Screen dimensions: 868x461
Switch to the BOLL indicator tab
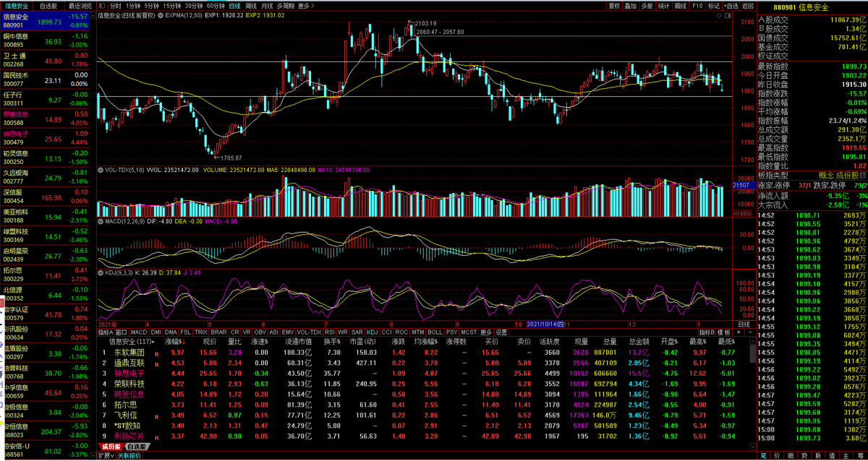(x=435, y=332)
